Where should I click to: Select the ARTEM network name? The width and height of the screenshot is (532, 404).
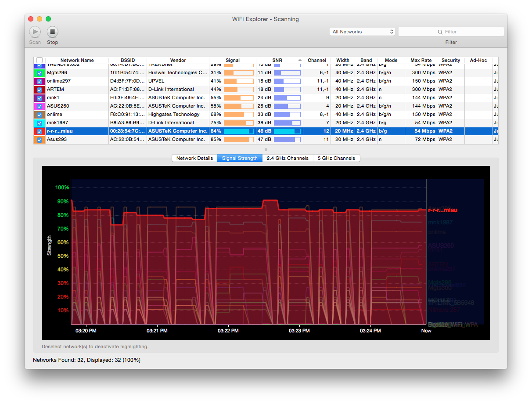[x=55, y=90]
